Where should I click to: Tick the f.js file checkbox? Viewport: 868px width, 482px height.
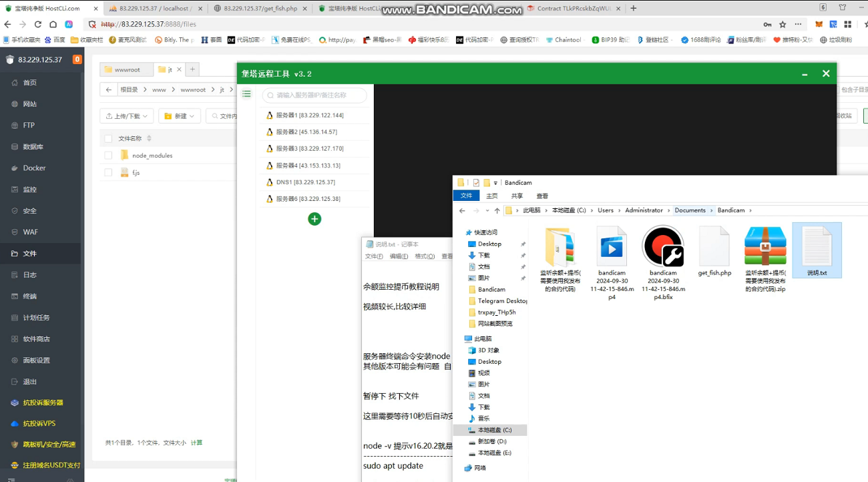[108, 172]
